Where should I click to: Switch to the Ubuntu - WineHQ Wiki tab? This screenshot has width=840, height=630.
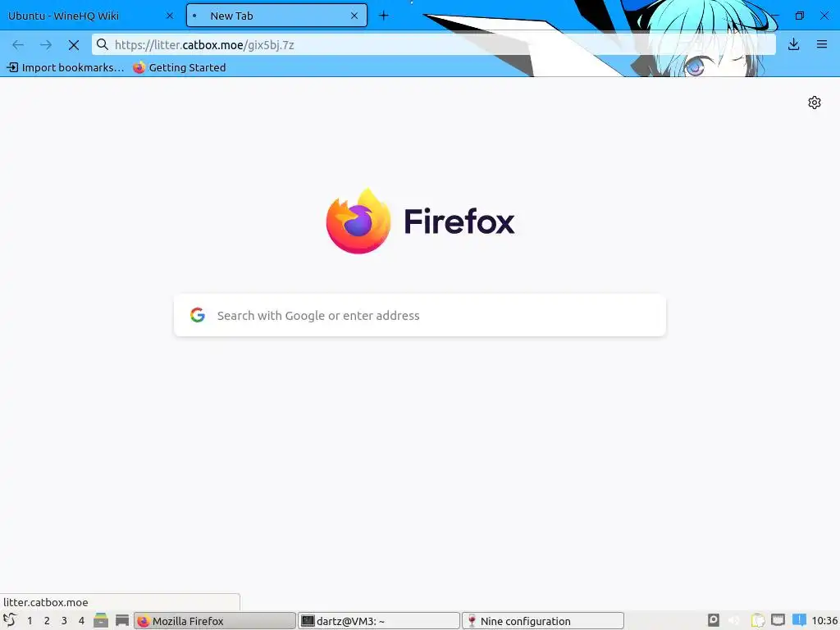coord(90,16)
